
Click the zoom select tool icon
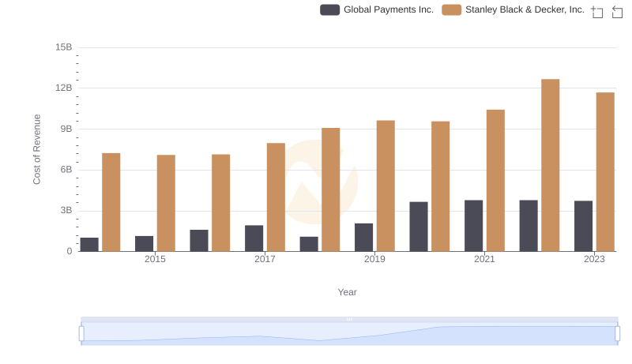click(x=597, y=12)
